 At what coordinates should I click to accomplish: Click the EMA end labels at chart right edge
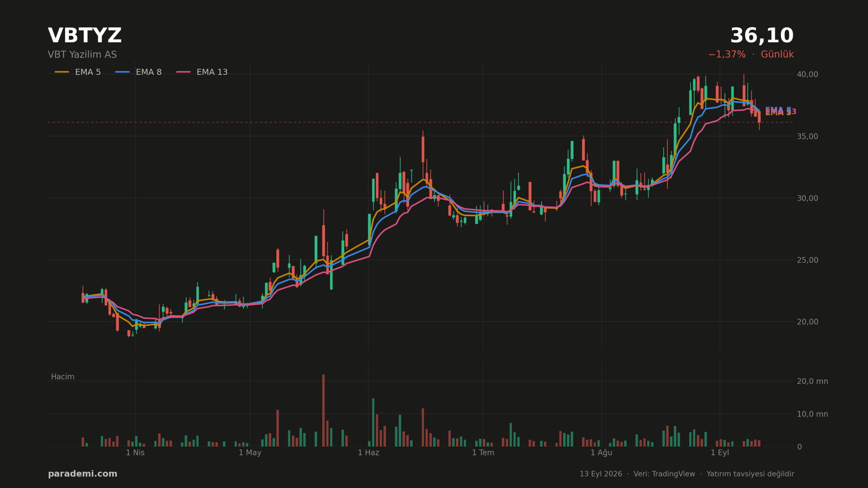pos(781,111)
